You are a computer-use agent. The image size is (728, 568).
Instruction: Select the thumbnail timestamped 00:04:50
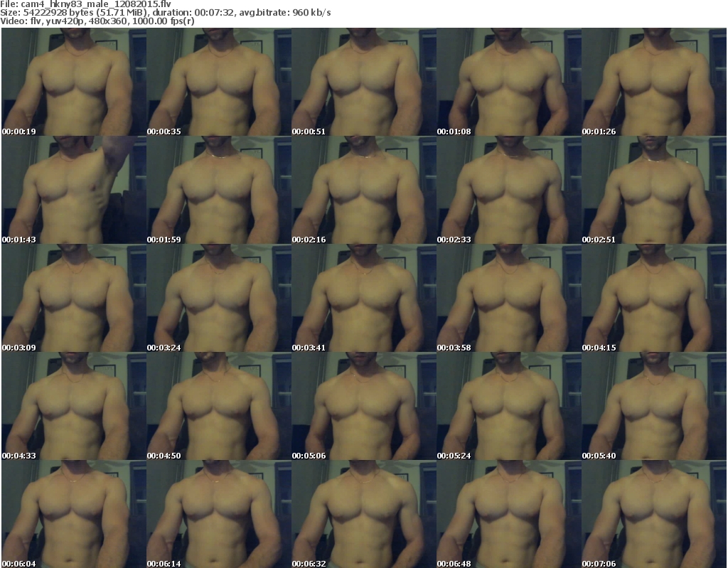point(219,407)
